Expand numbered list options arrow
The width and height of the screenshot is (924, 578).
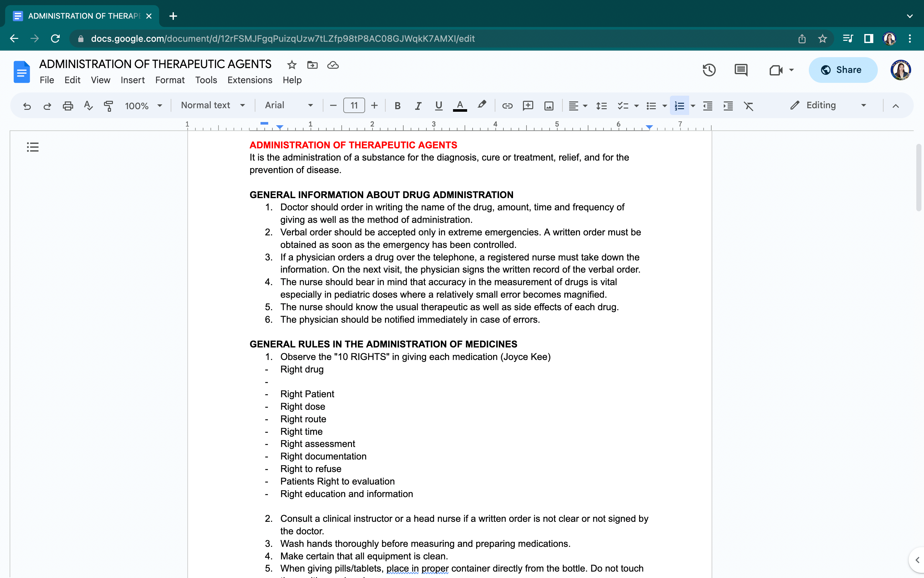tap(693, 106)
